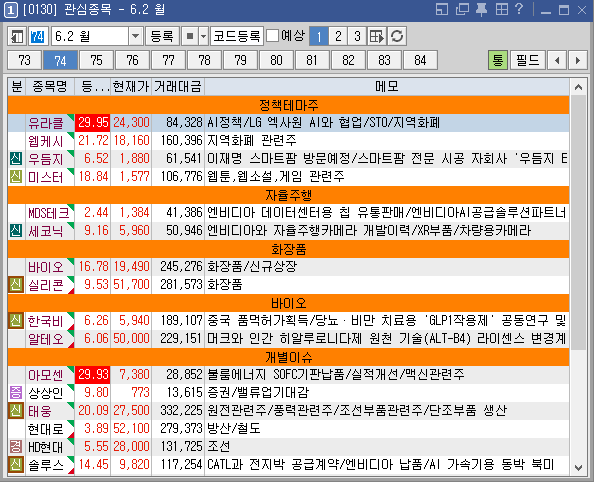Click the 분 column header
Viewport: 594px width, 482px height.
(x=17, y=87)
